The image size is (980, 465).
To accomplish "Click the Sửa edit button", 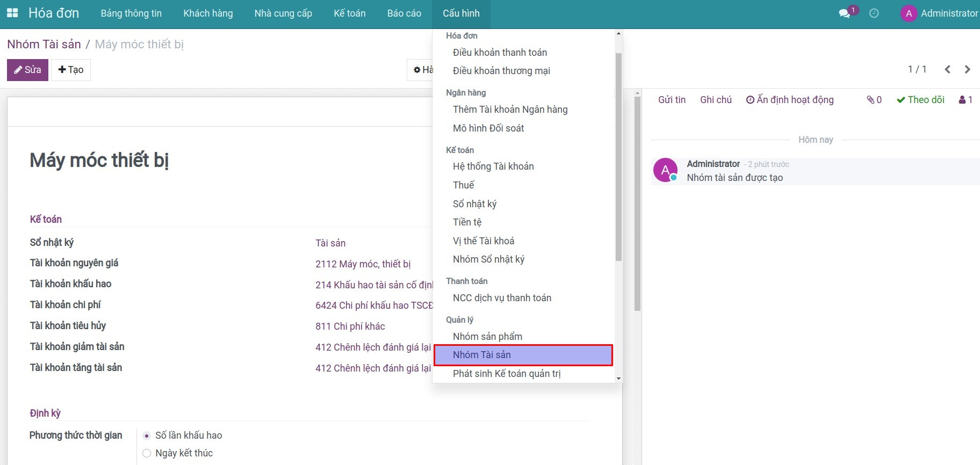I will (27, 70).
